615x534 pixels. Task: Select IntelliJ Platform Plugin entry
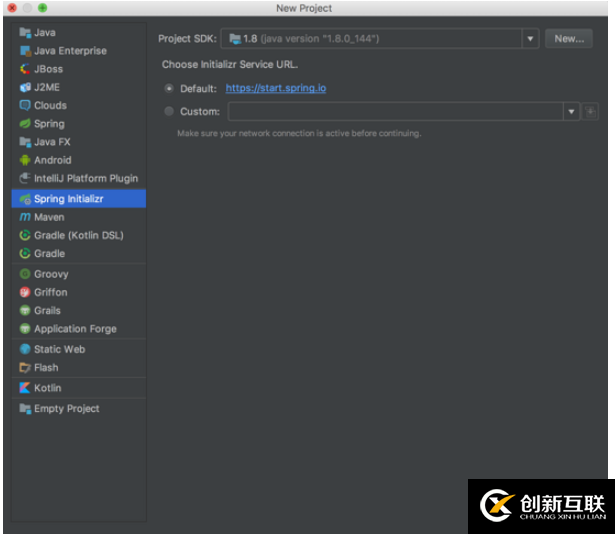tap(79, 178)
